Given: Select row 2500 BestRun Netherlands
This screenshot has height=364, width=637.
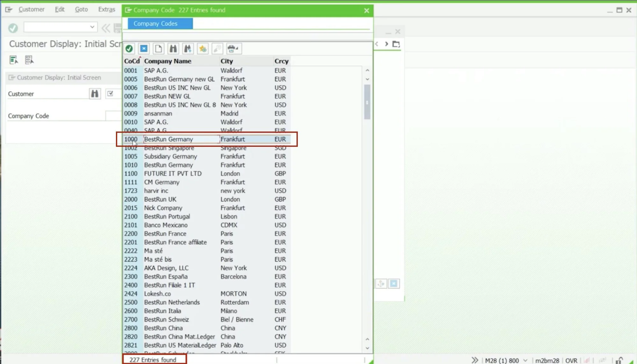Looking at the screenshot, I should coord(207,303).
